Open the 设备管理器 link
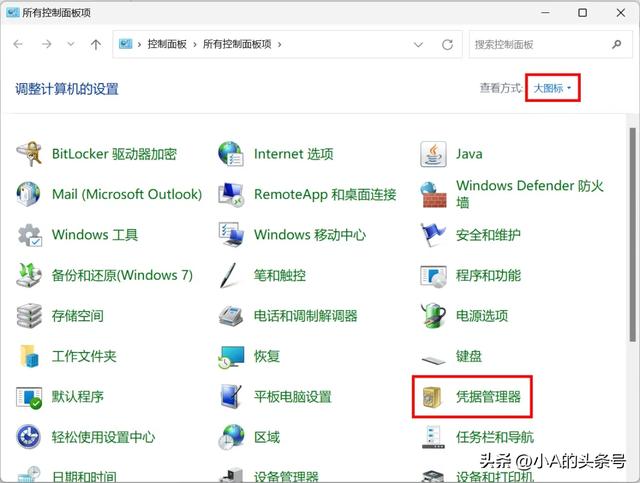This screenshot has height=483, width=640. (286, 476)
